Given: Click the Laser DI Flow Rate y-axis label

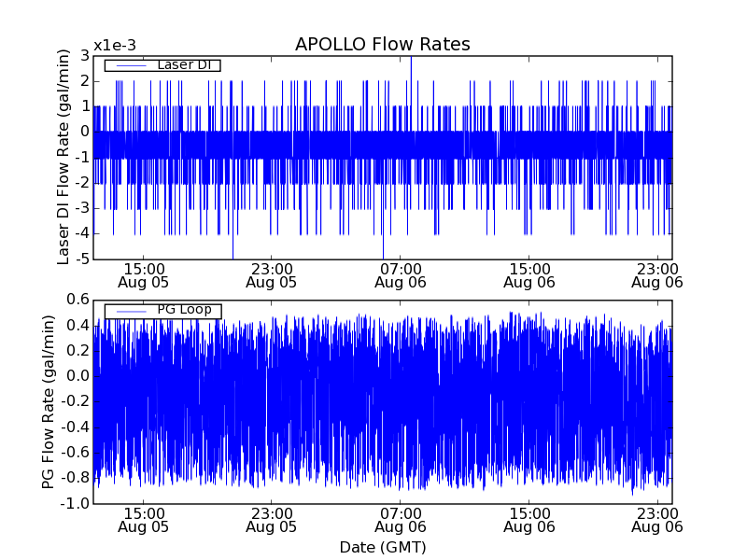Looking at the screenshot, I should tap(63, 157).
